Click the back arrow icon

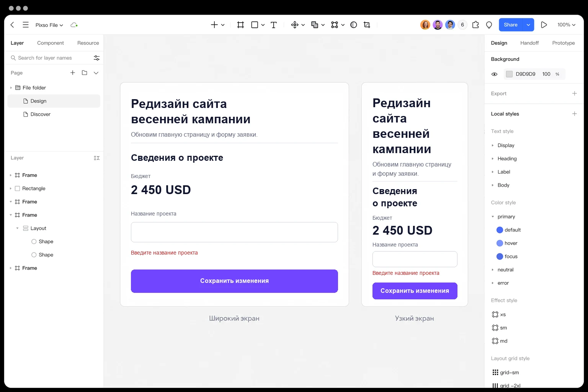pos(12,25)
